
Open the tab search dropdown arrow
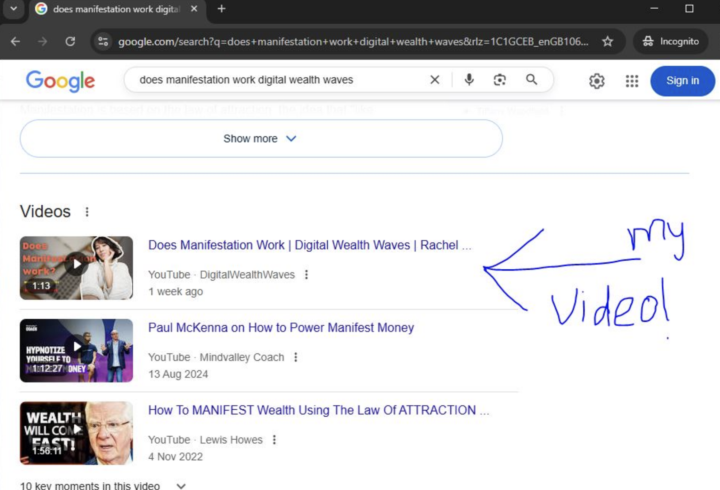14,9
